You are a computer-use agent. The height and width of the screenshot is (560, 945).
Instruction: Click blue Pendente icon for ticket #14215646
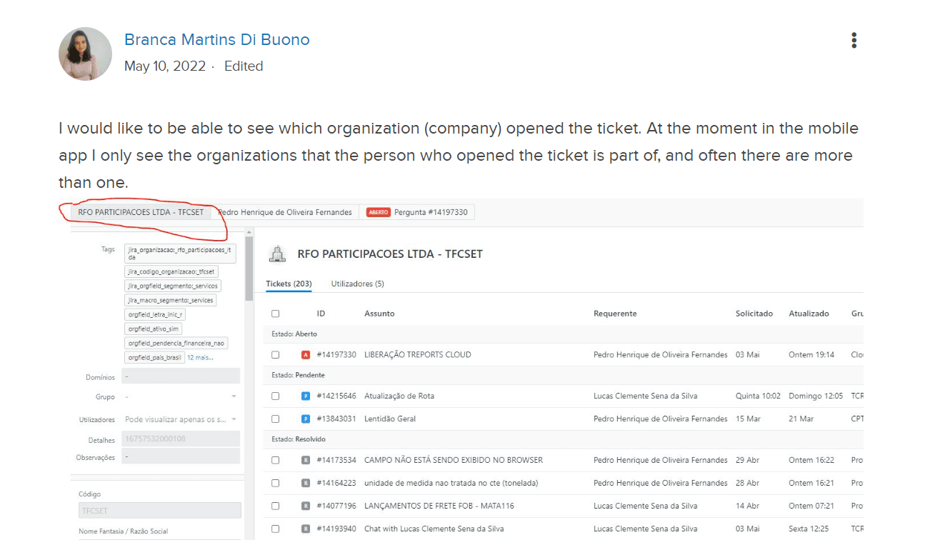point(306,396)
